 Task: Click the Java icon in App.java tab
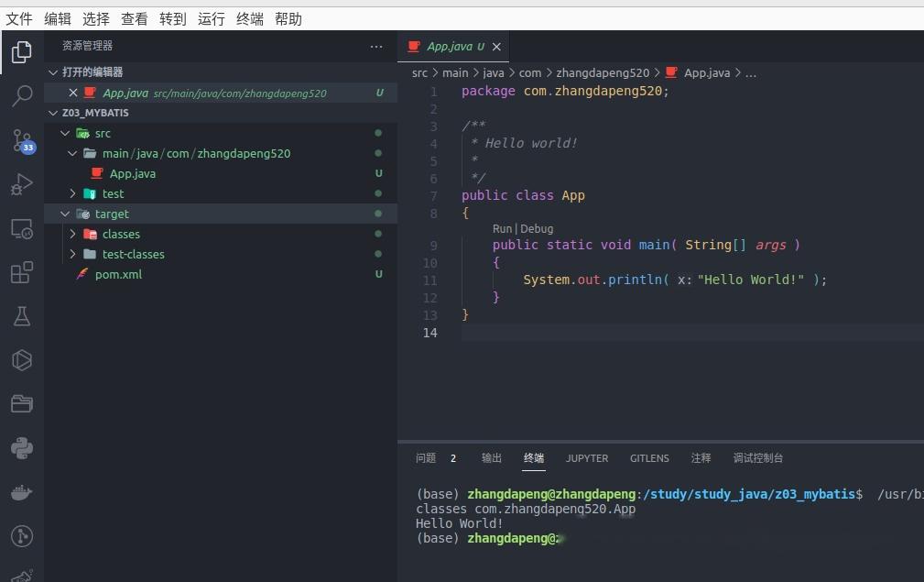pos(414,46)
